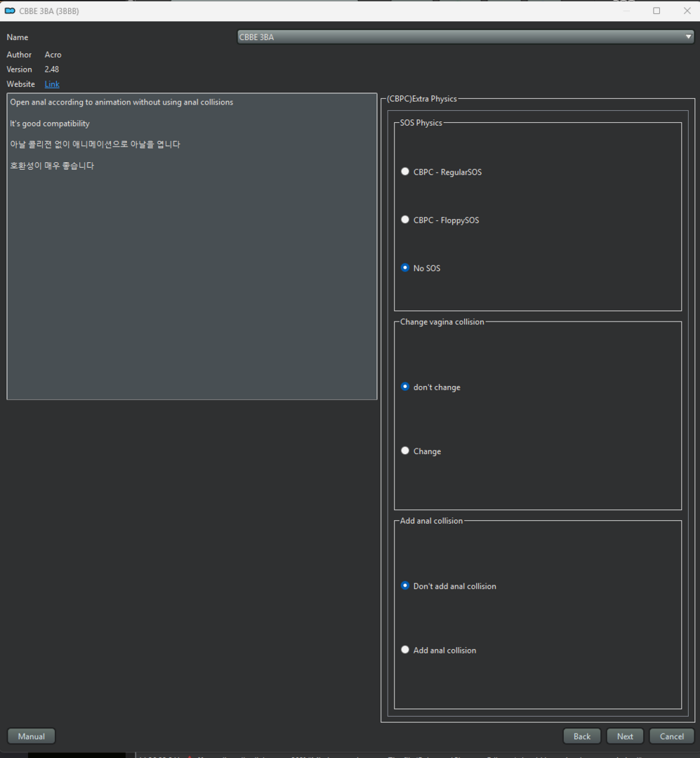The image size is (700, 758).
Task: Click the SOS Physics group label
Action: 421,123
